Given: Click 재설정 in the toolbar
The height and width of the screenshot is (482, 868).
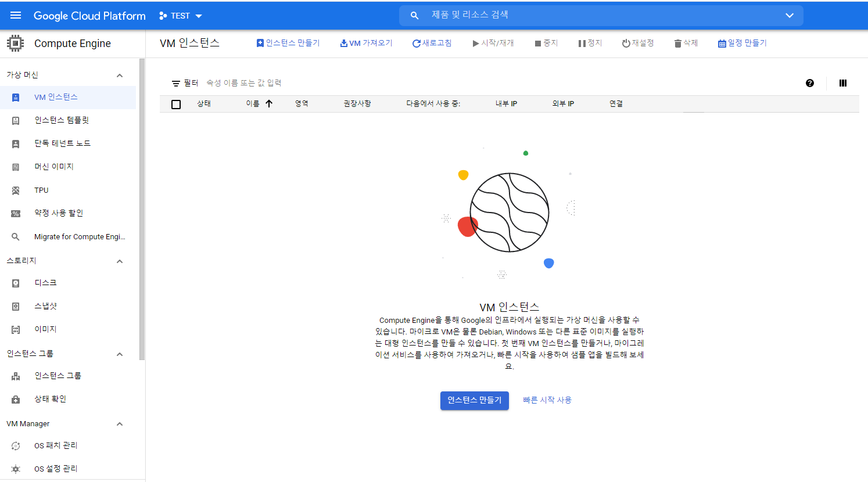Looking at the screenshot, I should [x=638, y=43].
